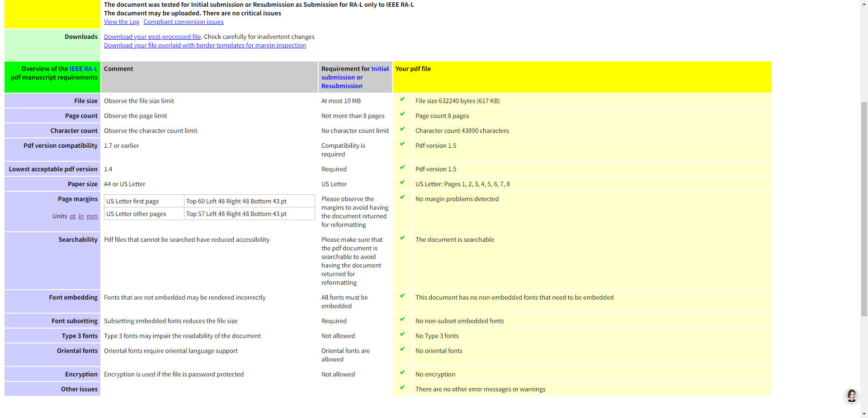Click 'There are no other error messages or warnings'
This screenshot has height=418, width=868.
pyautogui.click(x=480, y=389)
